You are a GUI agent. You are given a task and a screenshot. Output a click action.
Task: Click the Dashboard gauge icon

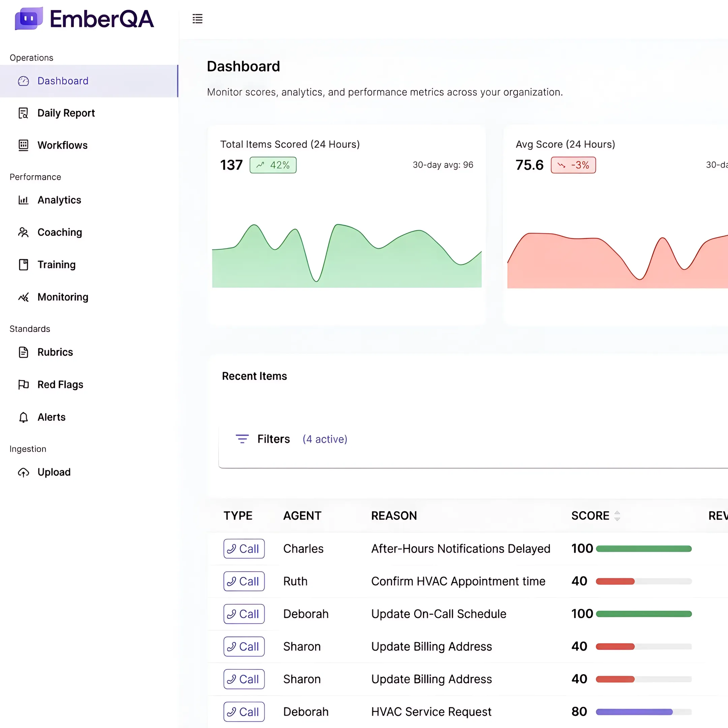click(x=23, y=81)
